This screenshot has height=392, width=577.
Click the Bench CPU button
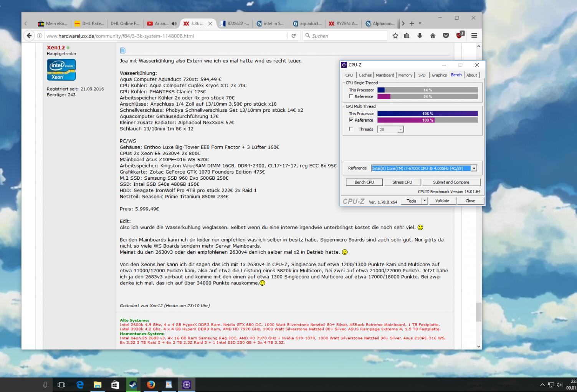[364, 182]
